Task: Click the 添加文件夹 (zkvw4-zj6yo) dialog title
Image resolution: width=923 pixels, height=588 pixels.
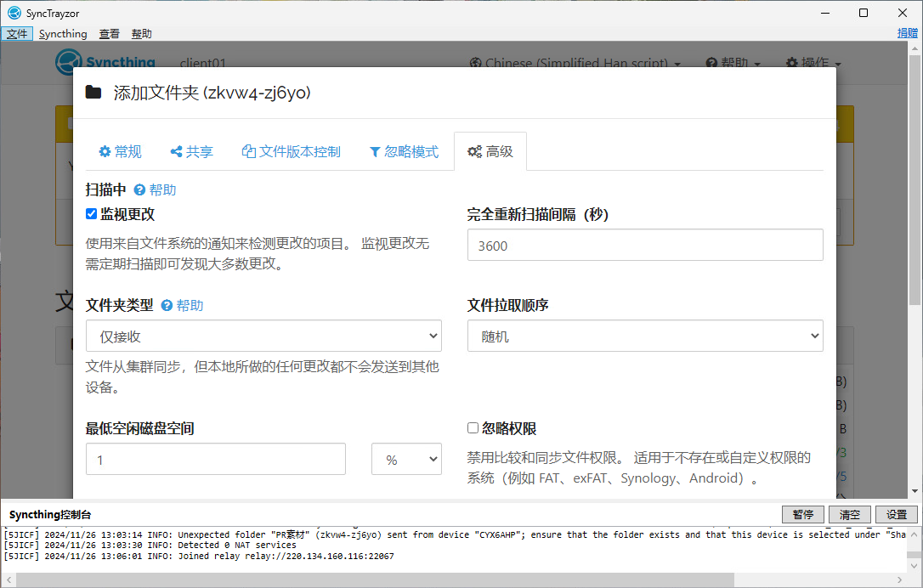Action: 212,93
